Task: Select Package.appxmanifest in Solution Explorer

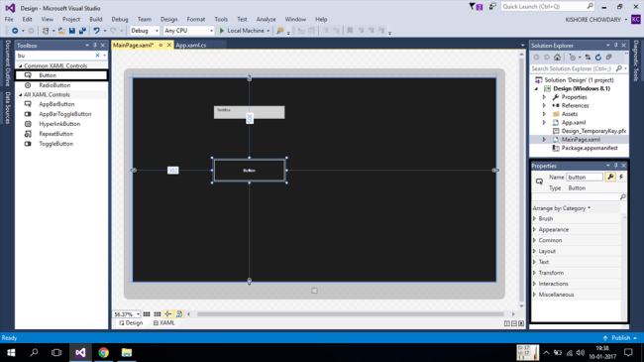Action: pos(590,148)
